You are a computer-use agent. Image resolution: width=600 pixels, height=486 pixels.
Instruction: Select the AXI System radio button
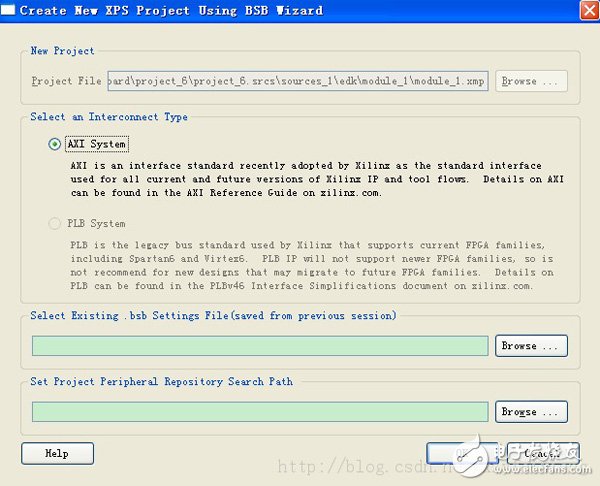click(54, 144)
